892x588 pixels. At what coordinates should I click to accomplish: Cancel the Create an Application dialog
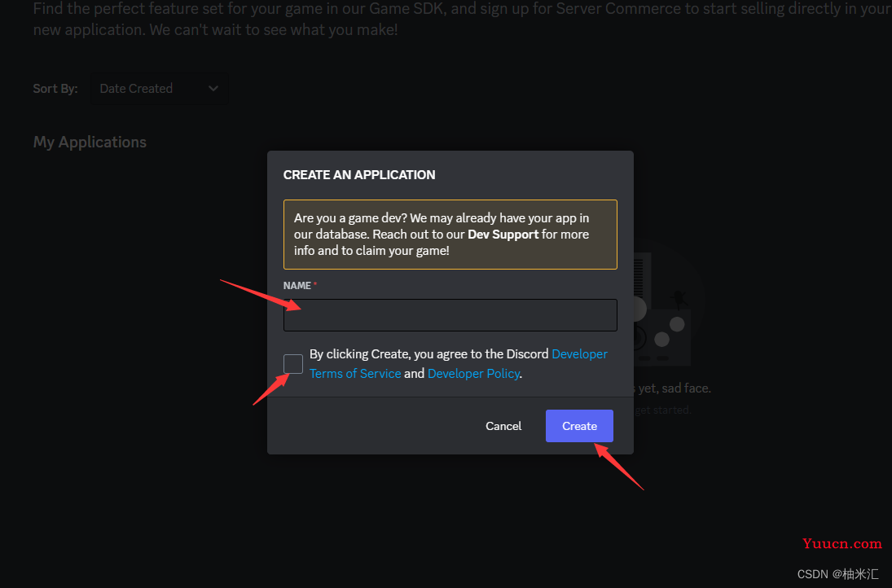tap(503, 426)
